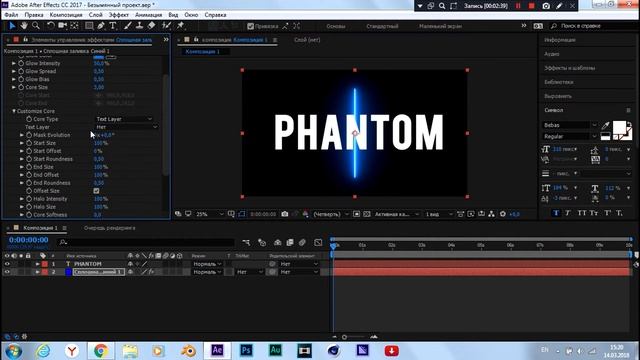Click the eyedropper in Character panel
640x360 pixels.
605,125
